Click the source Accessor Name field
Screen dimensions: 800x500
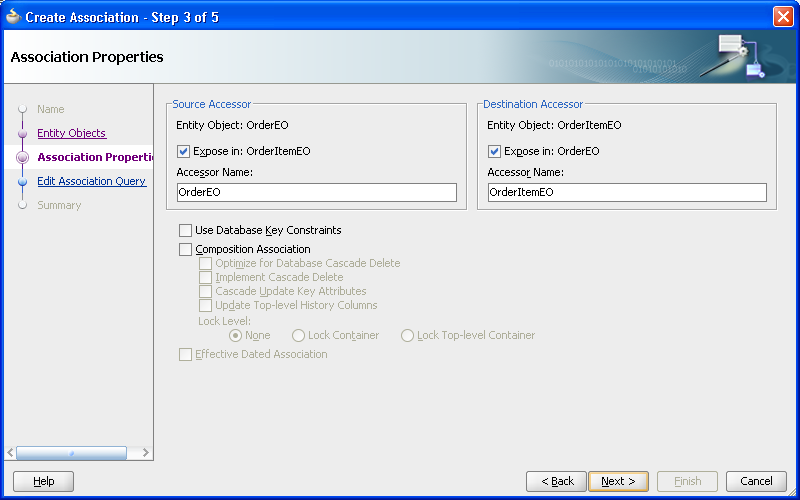(x=316, y=192)
